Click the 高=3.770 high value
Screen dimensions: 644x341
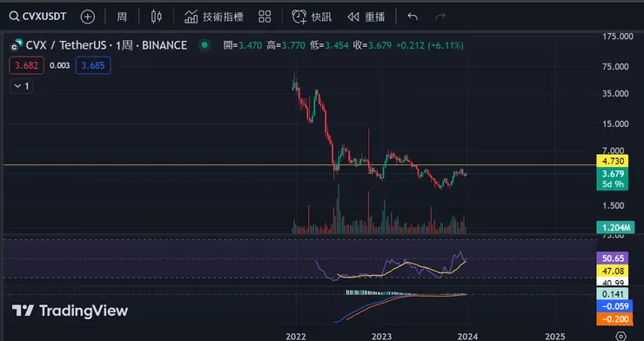click(285, 45)
